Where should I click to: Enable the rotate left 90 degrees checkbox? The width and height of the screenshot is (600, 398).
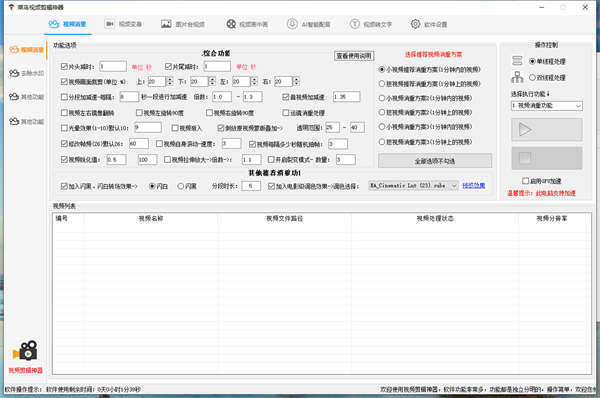(x=139, y=113)
